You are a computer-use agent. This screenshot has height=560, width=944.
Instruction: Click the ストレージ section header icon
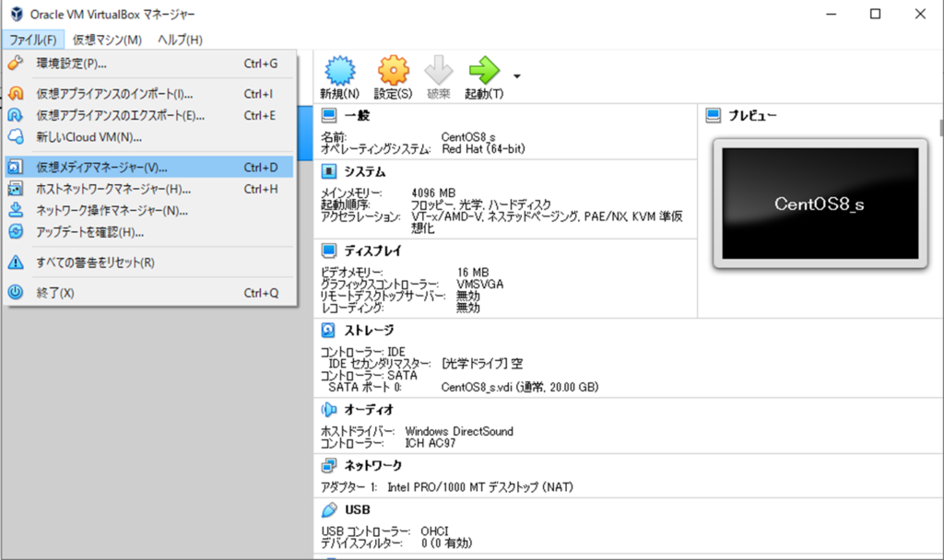(x=328, y=330)
